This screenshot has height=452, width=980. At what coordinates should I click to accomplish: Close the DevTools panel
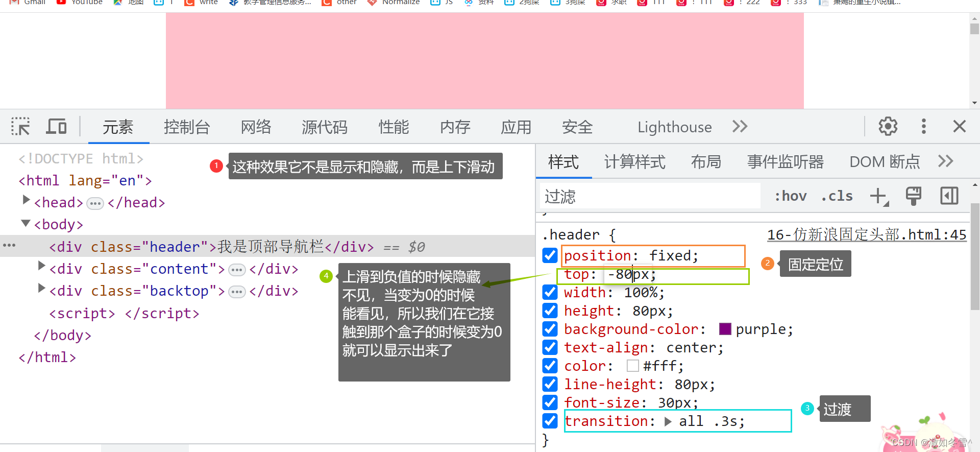959,126
